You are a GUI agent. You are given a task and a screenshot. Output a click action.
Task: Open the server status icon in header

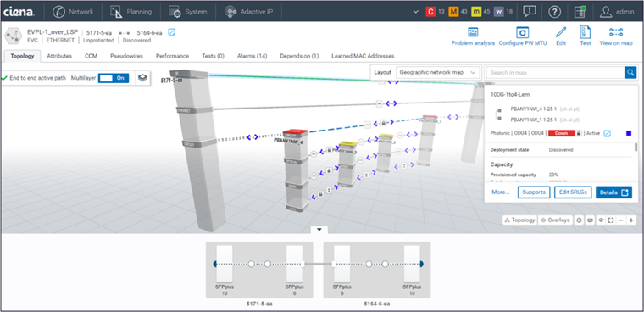(580, 12)
